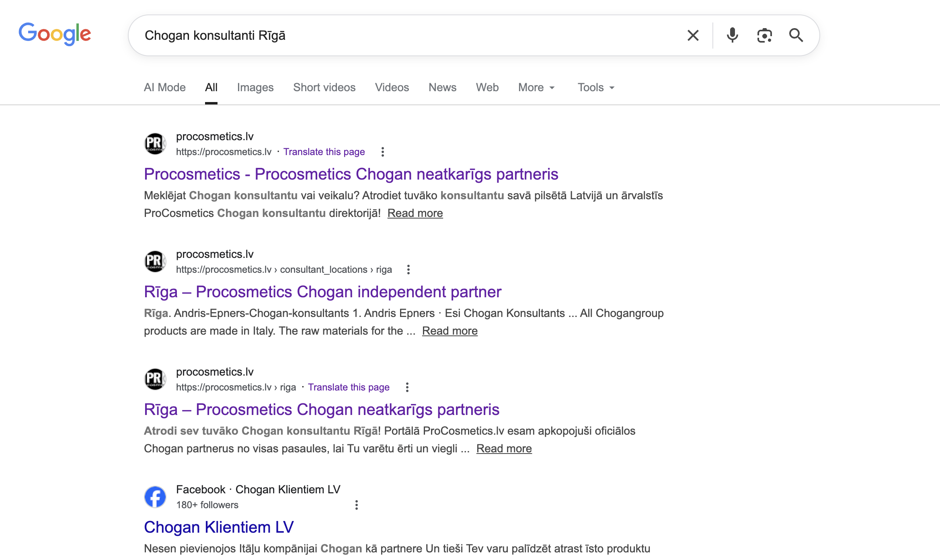Start voice search with microphone icon

coord(732,35)
